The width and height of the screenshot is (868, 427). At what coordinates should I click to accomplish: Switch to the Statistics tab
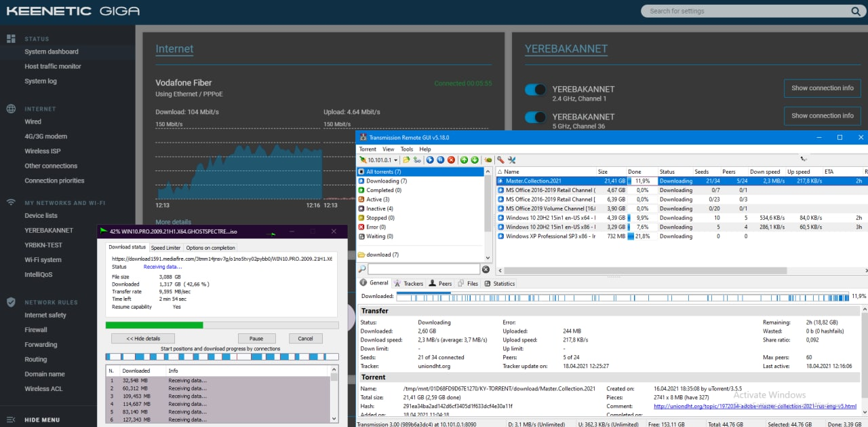click(499, 283)
